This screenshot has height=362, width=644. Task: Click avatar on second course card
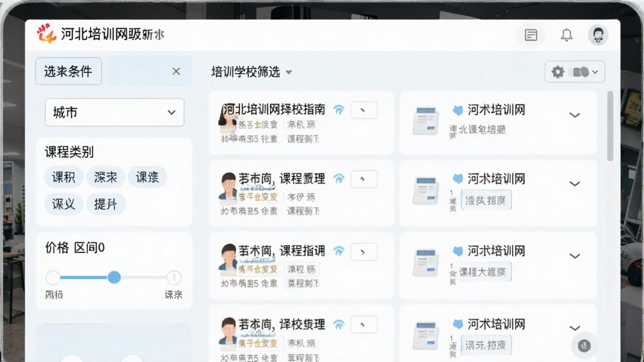click(x=228, y=187)
